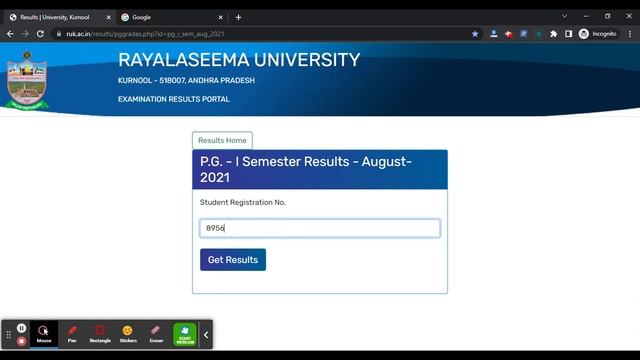Image resolution: width=640 pixels, height=360 pixels.
Task: Click the KURNOOL - 518007, ANDHRA PRADESH text
Action: [186, 80]
